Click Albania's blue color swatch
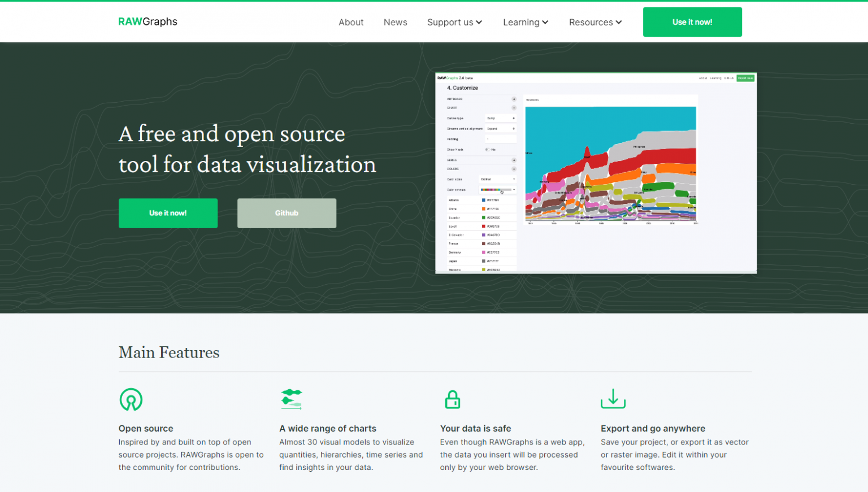 click(x=483, y=199)
